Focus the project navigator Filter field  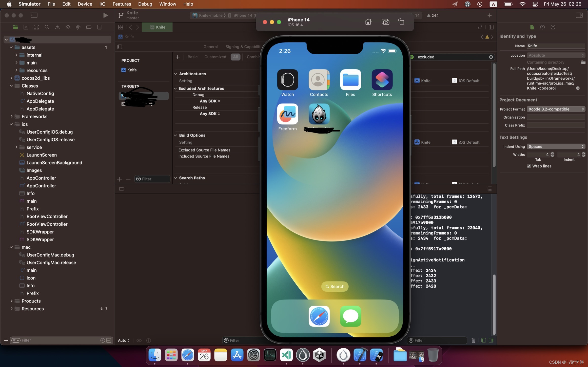tap(61, 340)
